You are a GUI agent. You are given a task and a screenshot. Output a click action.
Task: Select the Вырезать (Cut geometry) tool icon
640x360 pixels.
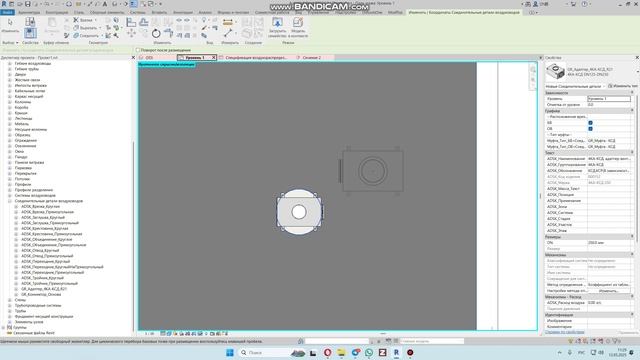[x=76, y=28]
